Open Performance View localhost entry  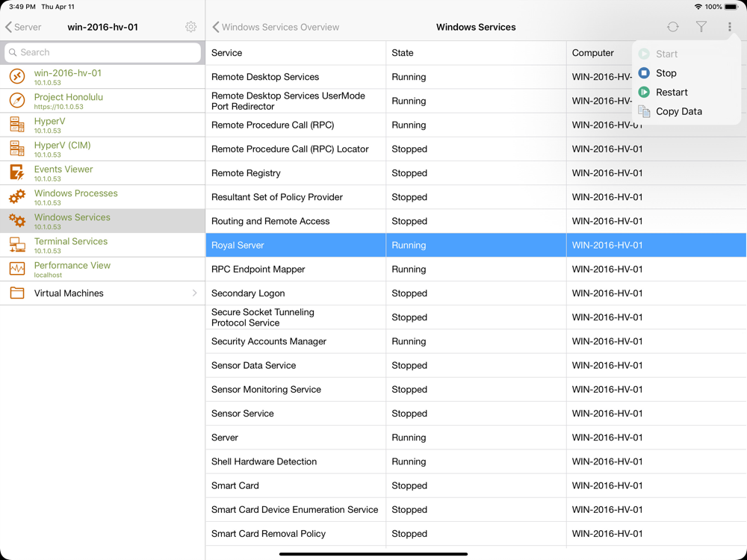[102, 269]
